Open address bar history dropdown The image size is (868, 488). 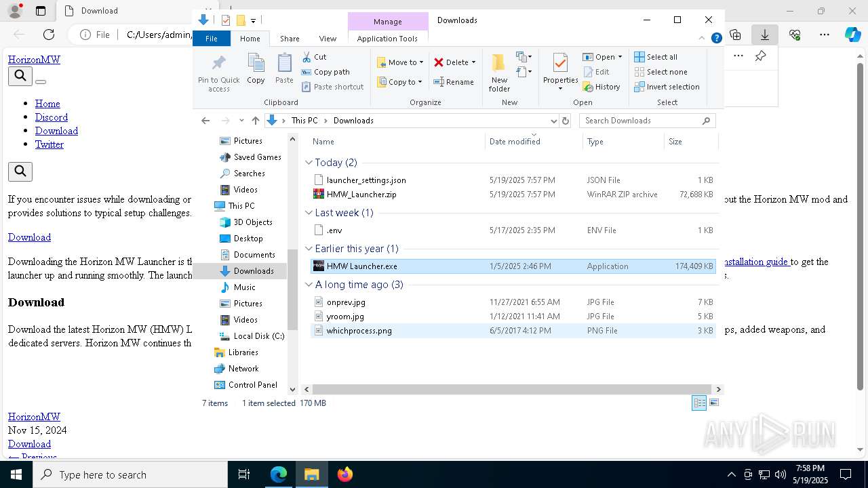tap(554, 121)
